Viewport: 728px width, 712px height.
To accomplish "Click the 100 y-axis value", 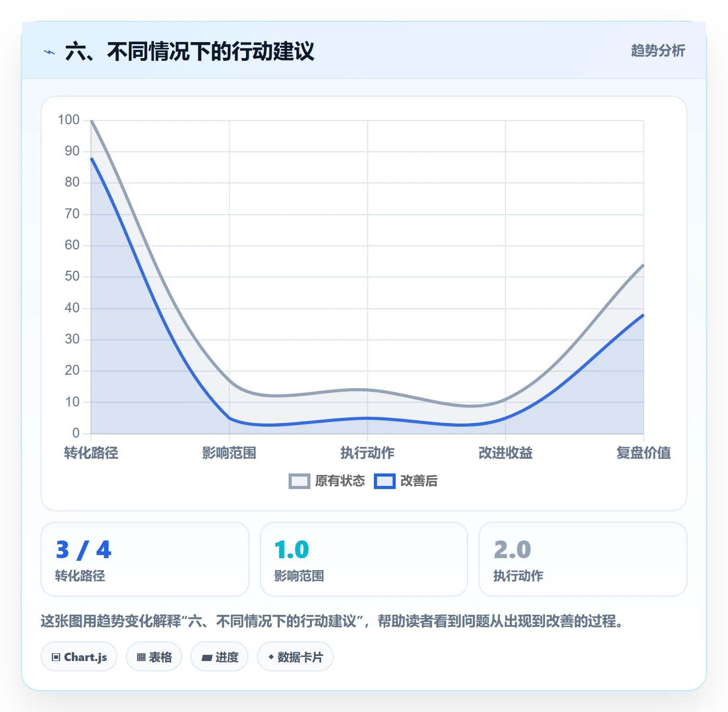I will coord(69,120).
